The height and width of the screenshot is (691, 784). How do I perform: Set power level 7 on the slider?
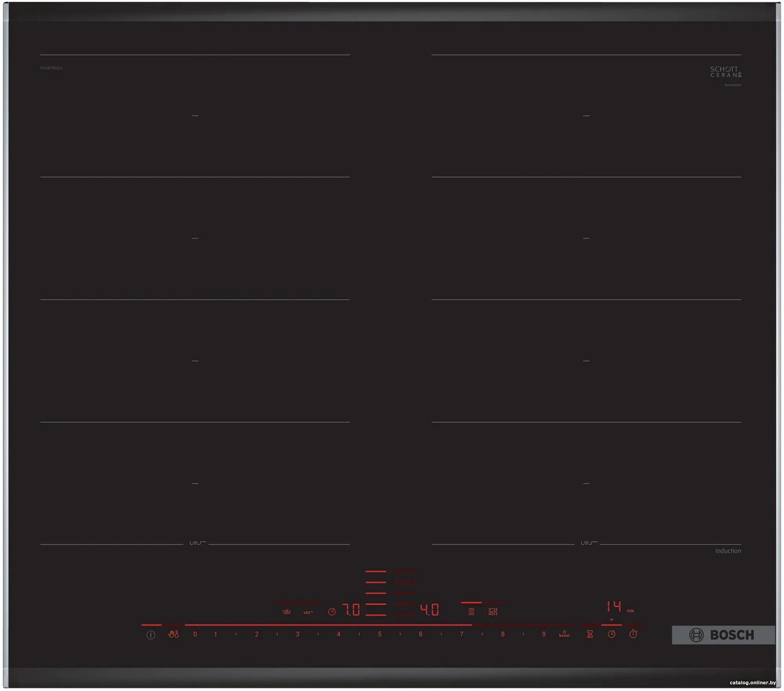[x=462, y=634]
